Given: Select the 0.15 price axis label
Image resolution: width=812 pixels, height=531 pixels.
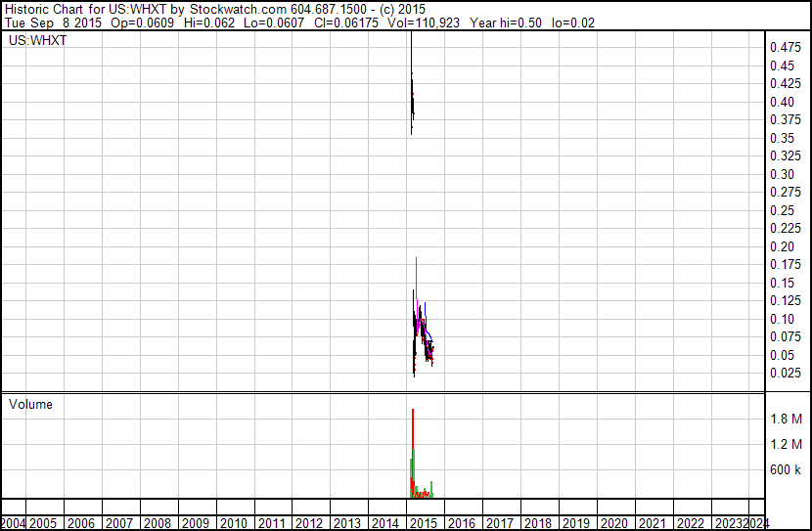Looking at the screenshot, I should (782, 283).
